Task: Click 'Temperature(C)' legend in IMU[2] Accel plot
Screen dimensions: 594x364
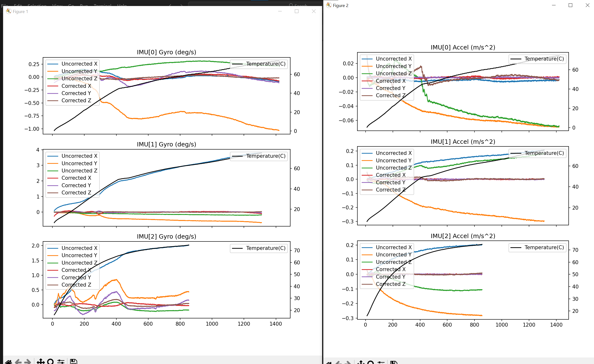Action: [544, 247]
